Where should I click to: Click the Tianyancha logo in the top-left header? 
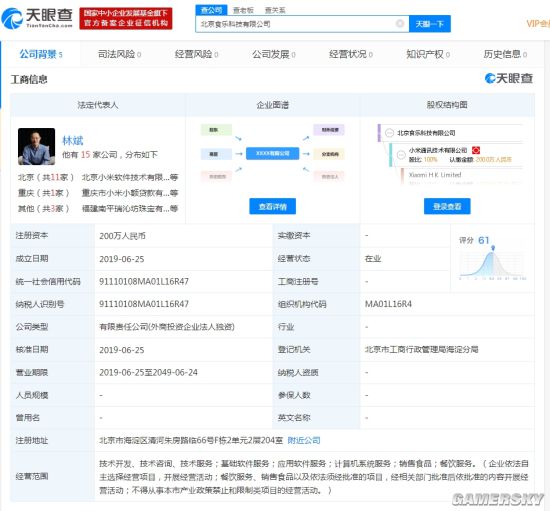(x=37, y=18)
